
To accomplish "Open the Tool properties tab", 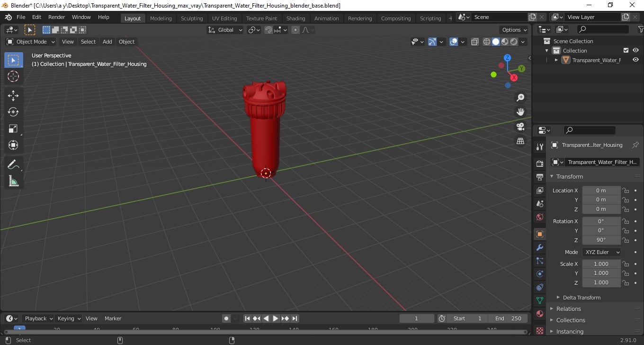I will coord(539,146).
